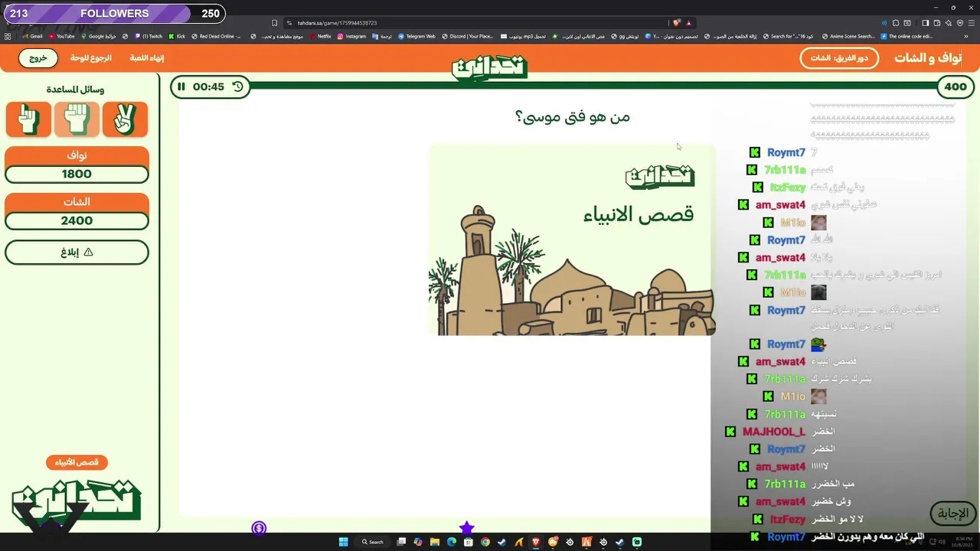Screen dimensions: 980x551
Task: Open Google Chrome from the taskbar
Action: 485,542
